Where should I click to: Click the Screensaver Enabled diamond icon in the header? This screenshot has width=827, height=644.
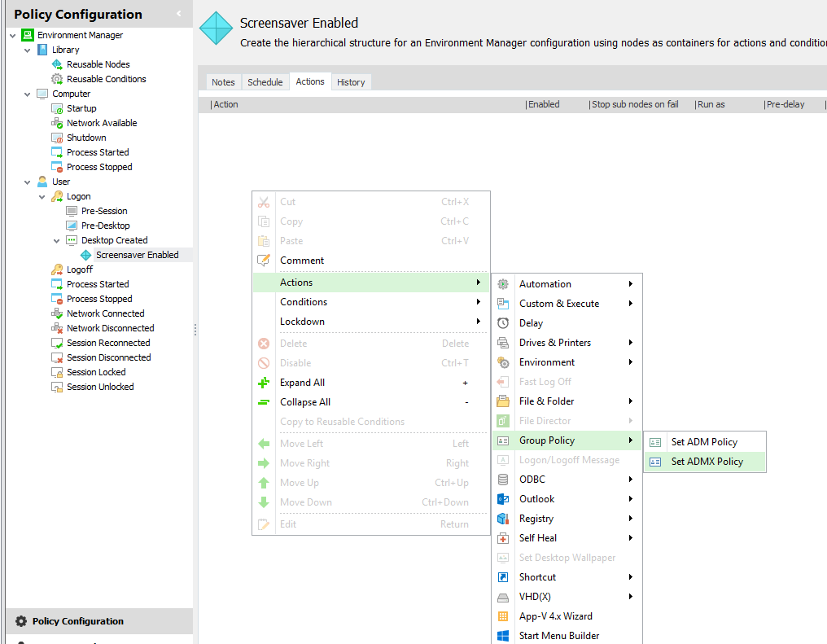216,28
